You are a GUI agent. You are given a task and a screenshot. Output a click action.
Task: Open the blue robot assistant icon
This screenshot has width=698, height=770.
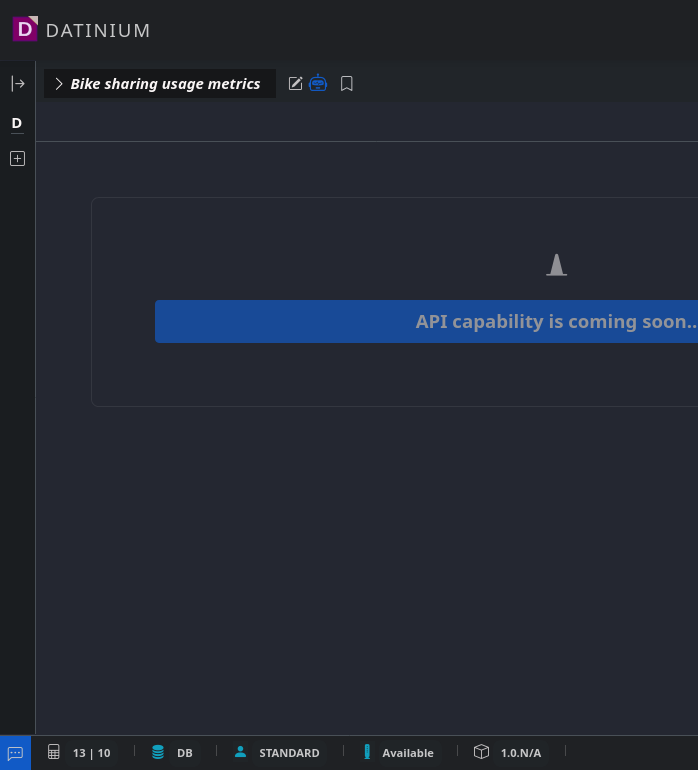(318, 84)
